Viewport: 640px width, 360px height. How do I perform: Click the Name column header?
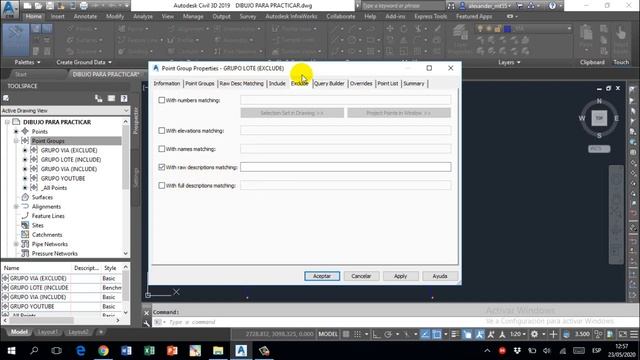pyautogui.click(x=36, y=268)
